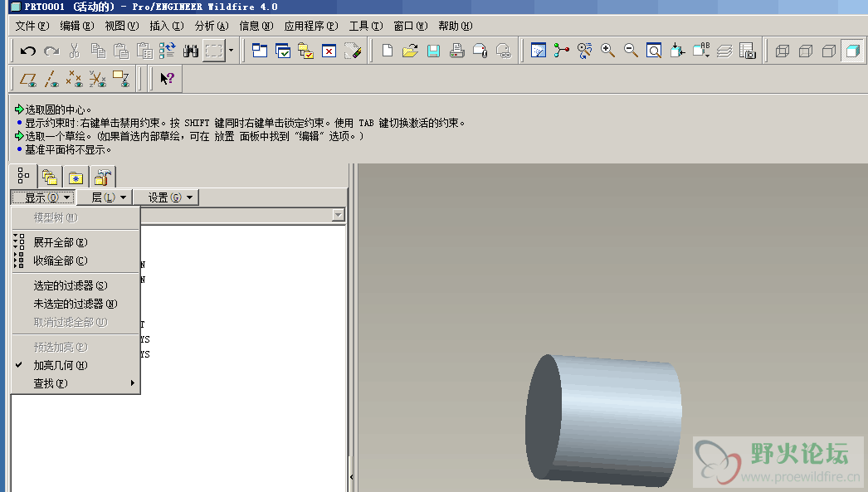Zoom in with the plus magnifier
This screenshot has height=492, width=868.
607,51
